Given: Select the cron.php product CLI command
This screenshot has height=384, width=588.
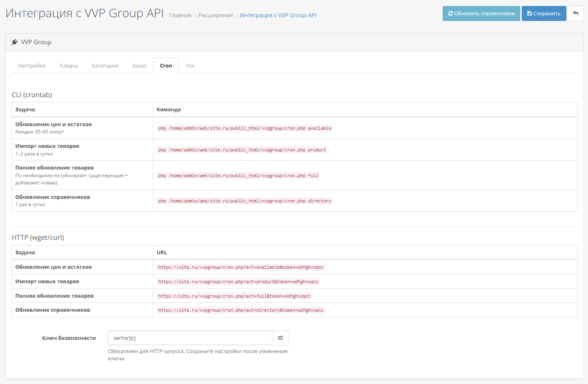Looking at the screenshot, I should coord(242,150).
